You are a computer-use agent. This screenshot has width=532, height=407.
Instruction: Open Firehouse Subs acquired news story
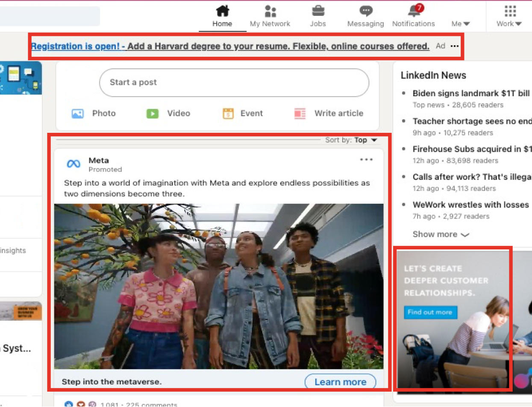click(x=472, y=149)
